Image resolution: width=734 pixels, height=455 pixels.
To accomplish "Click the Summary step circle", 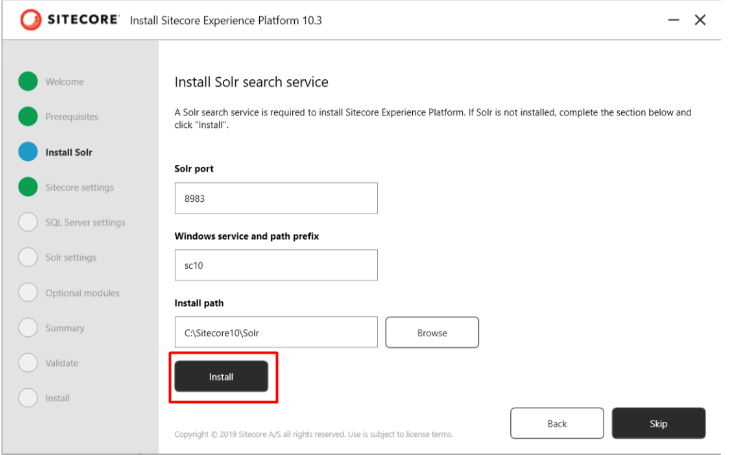I will tap(28, 328).
